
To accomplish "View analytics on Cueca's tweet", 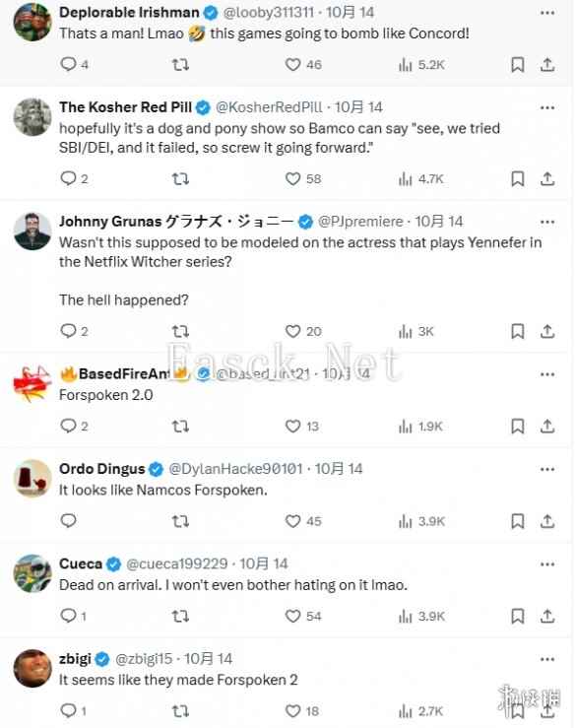I will (405, 616).
